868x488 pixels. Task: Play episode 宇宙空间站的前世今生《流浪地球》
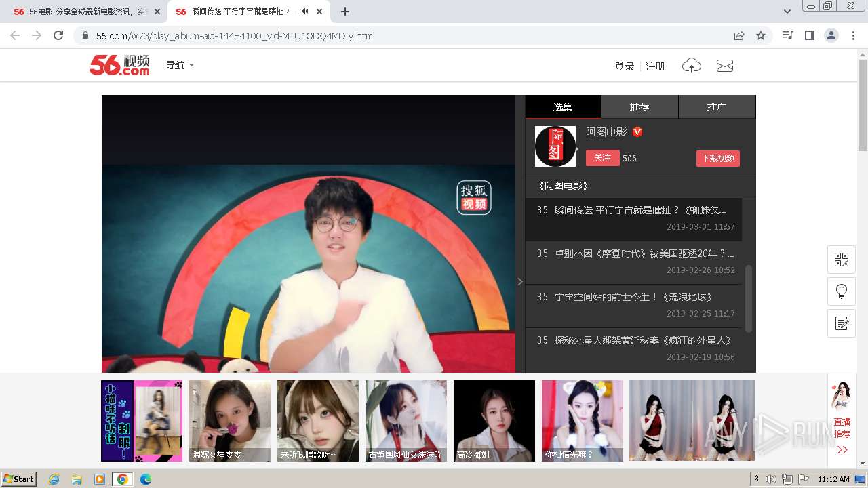634,306
